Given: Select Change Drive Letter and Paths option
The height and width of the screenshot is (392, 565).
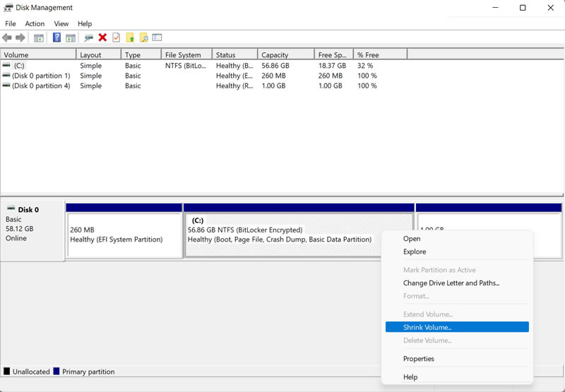Looking at the screenshot, I should click(x=451, y=283).
